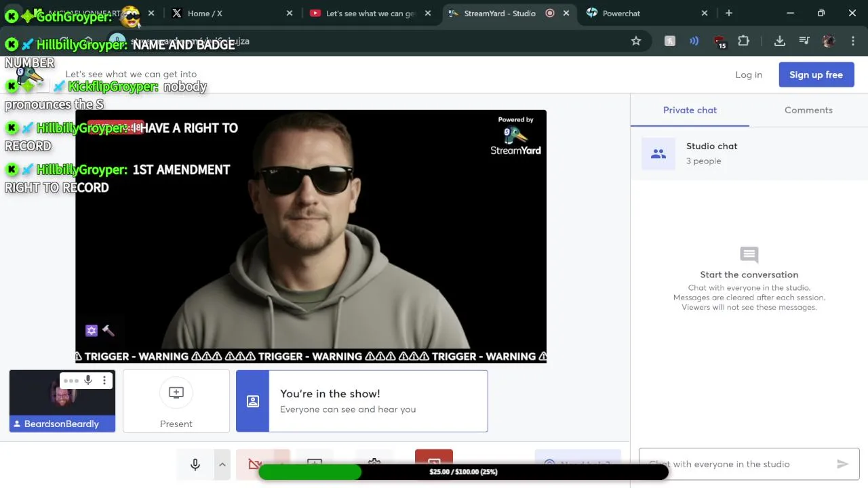Expand the microphone options chevron
The height and width of the screenshot is (488, 868).
pyautogui.click(x=222, y=464)
